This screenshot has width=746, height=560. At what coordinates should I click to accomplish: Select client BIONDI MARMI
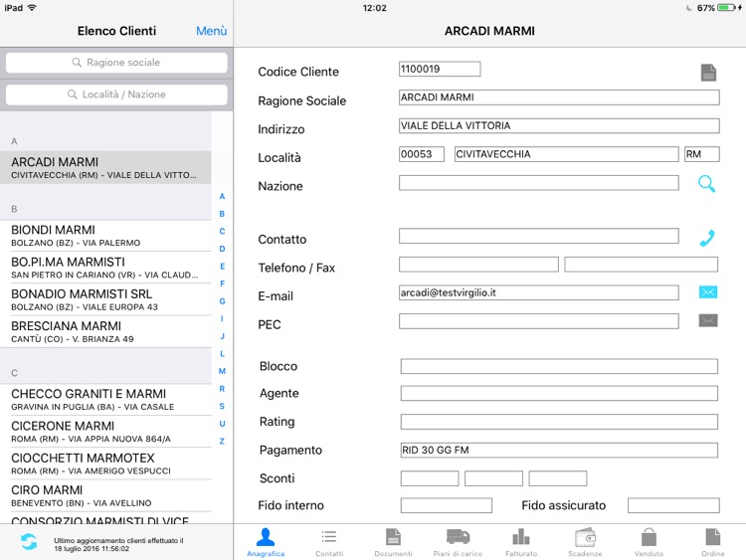pyautogui.click(x=105, y=236)
